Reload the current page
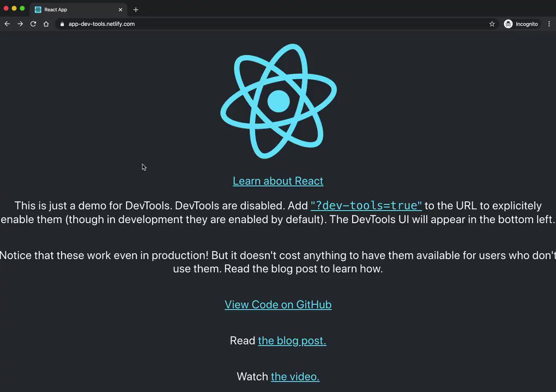 (33, 24)
